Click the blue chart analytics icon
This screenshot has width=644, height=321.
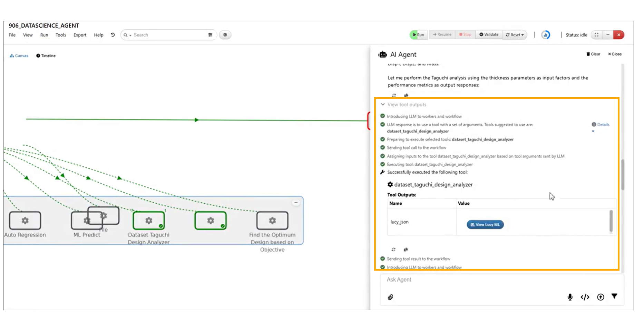pyautogui.click(x=546, y=35)
